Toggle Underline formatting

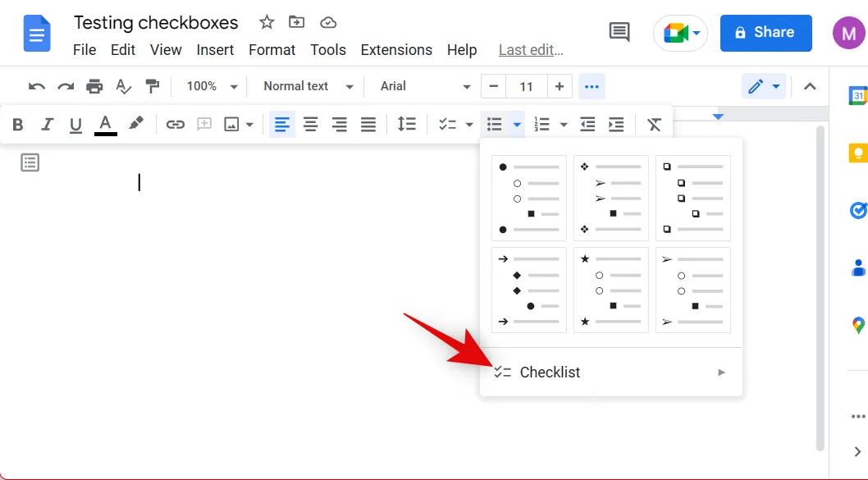click(x=75, y=125)
